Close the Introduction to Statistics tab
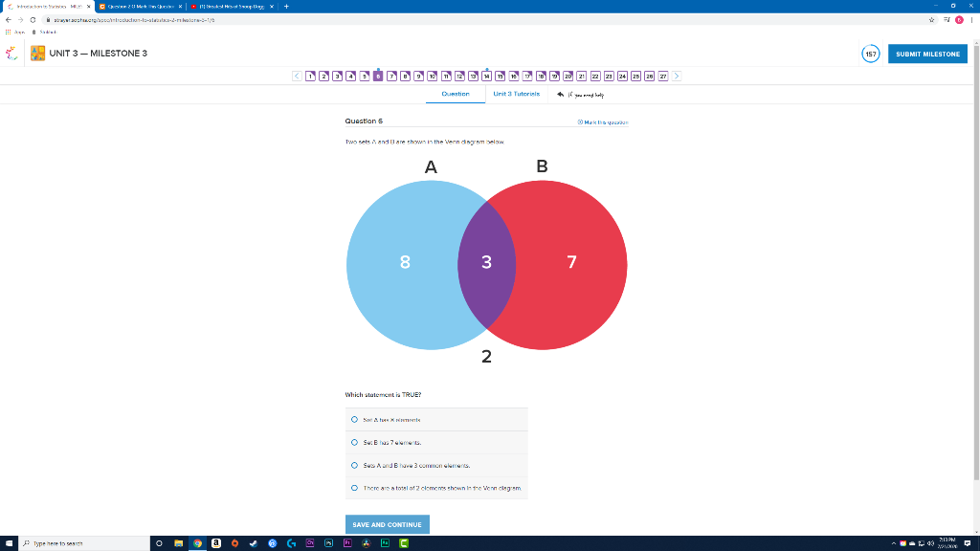The image size is (980, 551). click(88, 7)
